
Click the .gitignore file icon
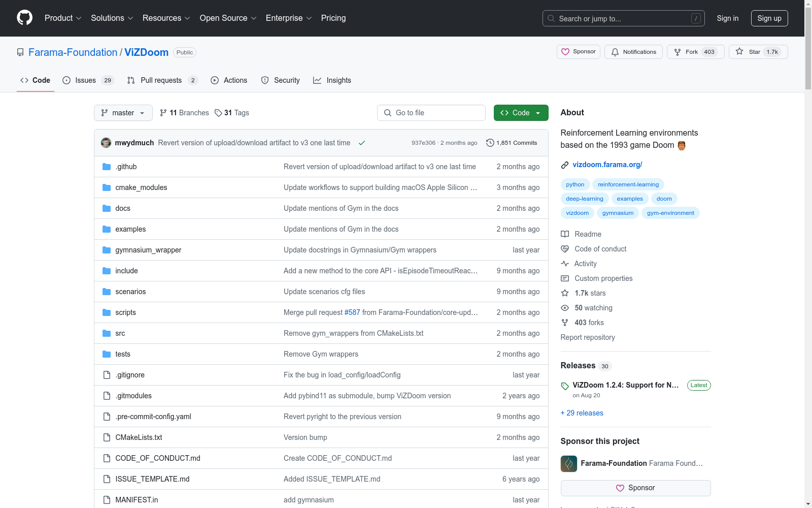(x=107, y=375)
